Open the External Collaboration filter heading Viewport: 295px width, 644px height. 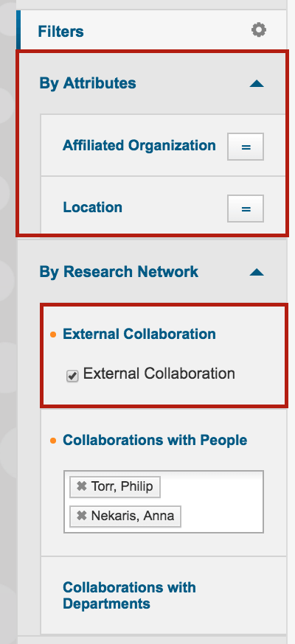[139, 334]
